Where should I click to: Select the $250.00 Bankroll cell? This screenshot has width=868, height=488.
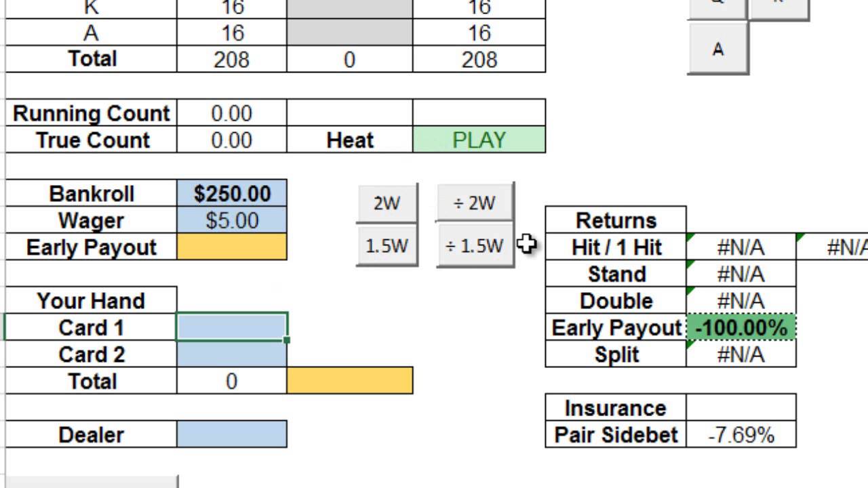click(232, 194)
